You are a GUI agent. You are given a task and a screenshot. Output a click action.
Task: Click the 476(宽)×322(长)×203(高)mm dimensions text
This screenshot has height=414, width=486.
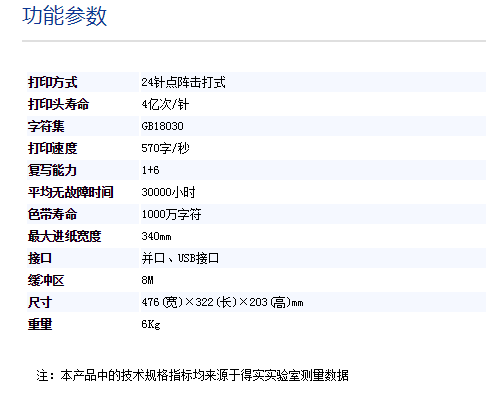[222, 302]
